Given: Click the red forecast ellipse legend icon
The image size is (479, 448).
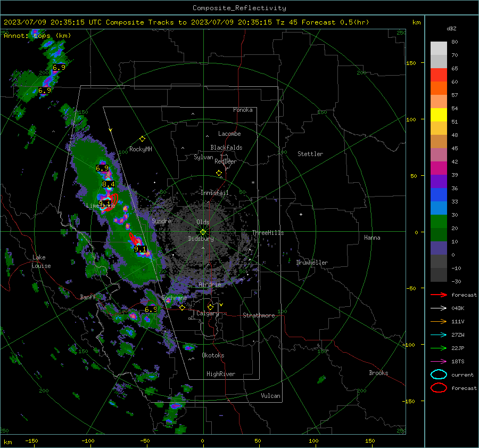Looking at the screenshot, I should click(x=439, y=388).
